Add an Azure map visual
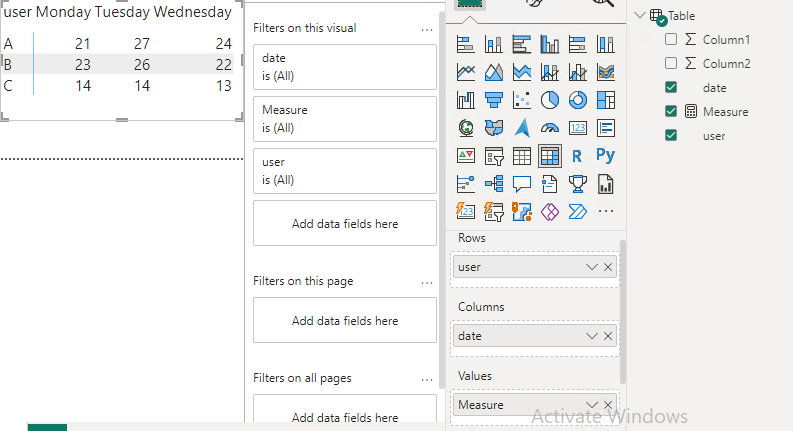793x431 pixels. [x=521, y=128]
